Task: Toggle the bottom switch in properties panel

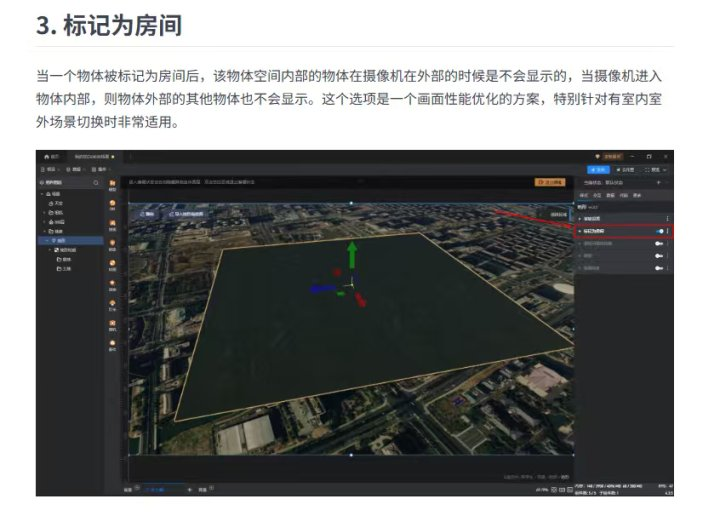Action: click(659, 268)
